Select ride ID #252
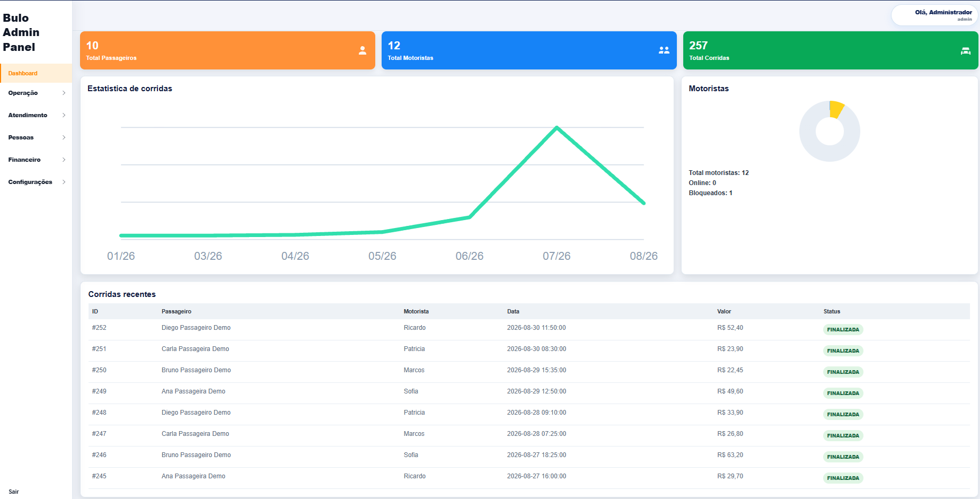 (x=99, y=328)
